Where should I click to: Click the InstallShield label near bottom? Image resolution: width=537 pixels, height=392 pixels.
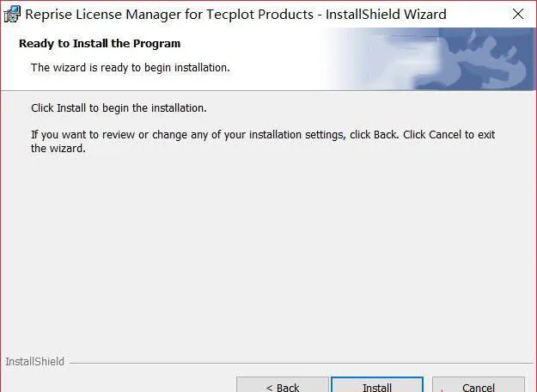point(34,362)
